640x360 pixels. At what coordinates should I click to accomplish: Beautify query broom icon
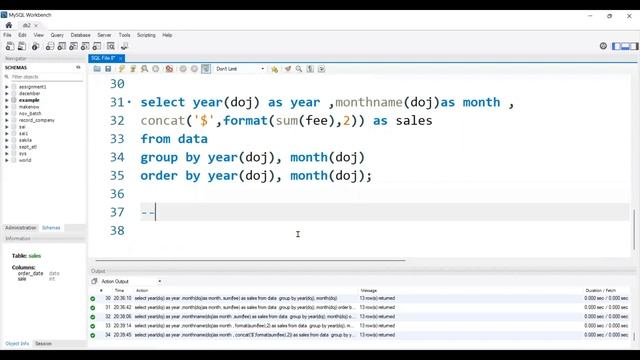(288, 69)
